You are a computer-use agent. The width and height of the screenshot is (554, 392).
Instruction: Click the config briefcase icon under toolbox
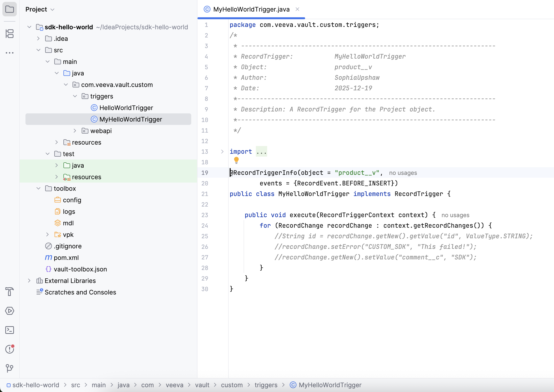coord(58,200)
